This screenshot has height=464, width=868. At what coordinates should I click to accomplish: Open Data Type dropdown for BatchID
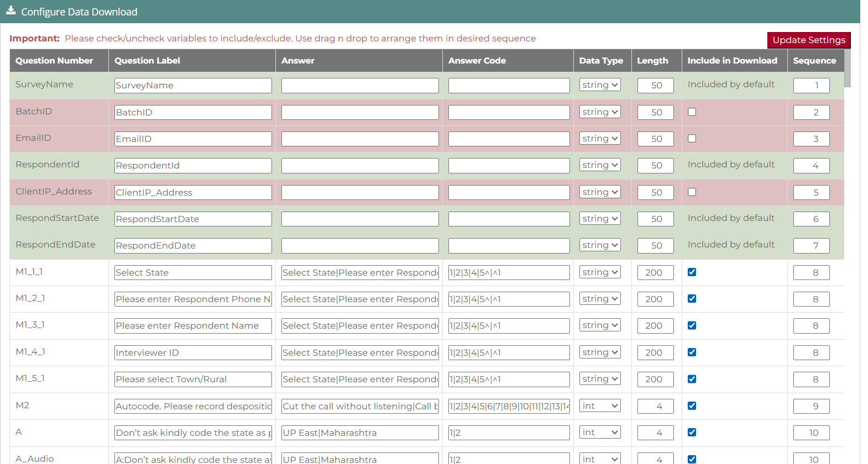tap(600, 112)
